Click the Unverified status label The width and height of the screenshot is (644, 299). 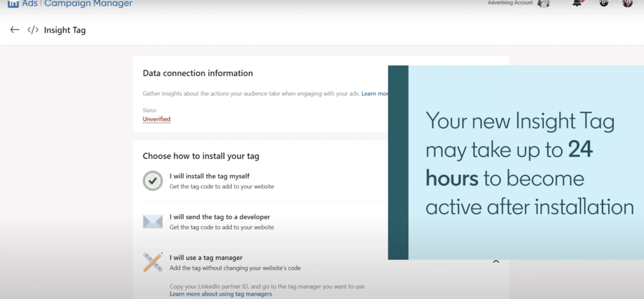[156, 119]
